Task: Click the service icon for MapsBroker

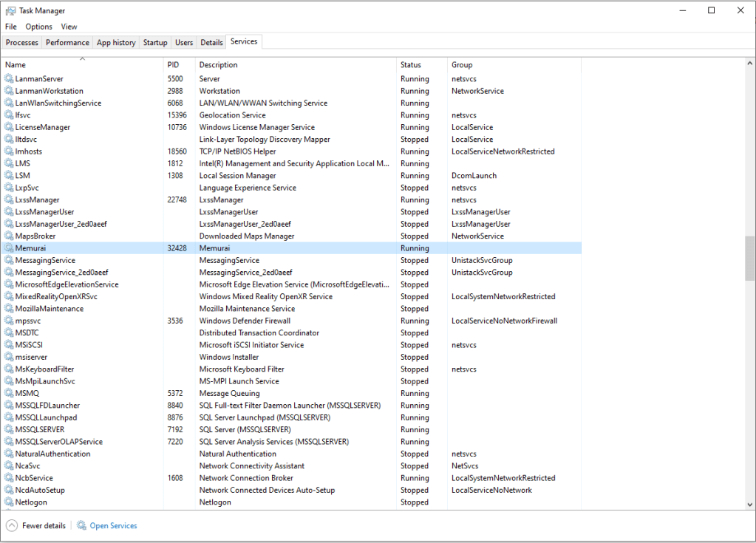Action: pyautogui.click(x=9, y=236)
